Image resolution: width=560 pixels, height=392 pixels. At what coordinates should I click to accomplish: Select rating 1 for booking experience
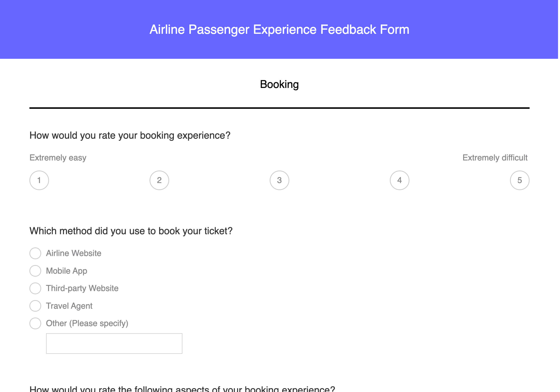[x=39, y=180]
